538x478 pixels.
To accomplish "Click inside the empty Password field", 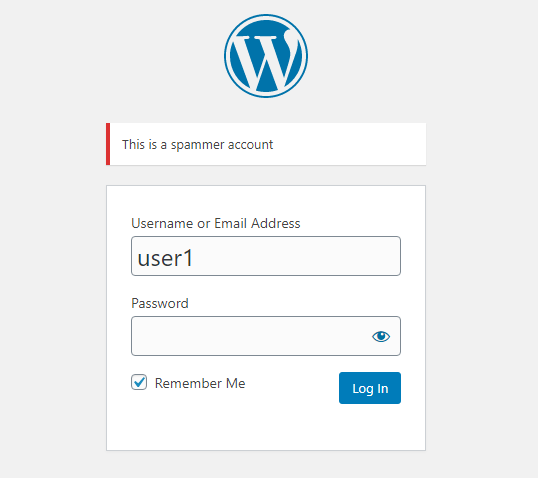I will coord(250,336).
